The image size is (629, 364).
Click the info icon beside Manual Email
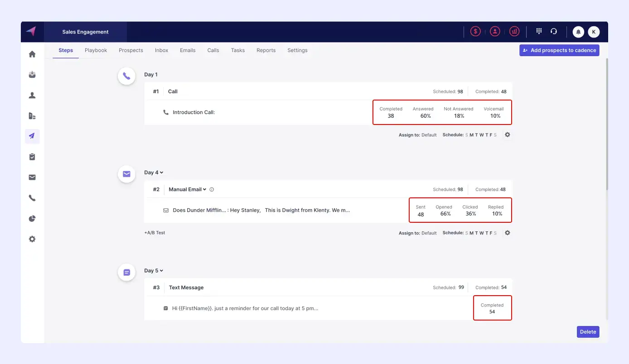click(x=212, y=190)
